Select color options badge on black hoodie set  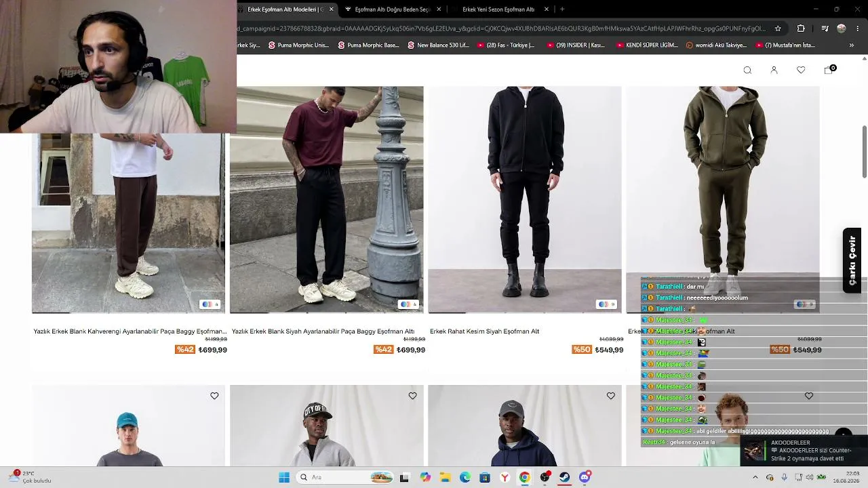coord(606,304)
